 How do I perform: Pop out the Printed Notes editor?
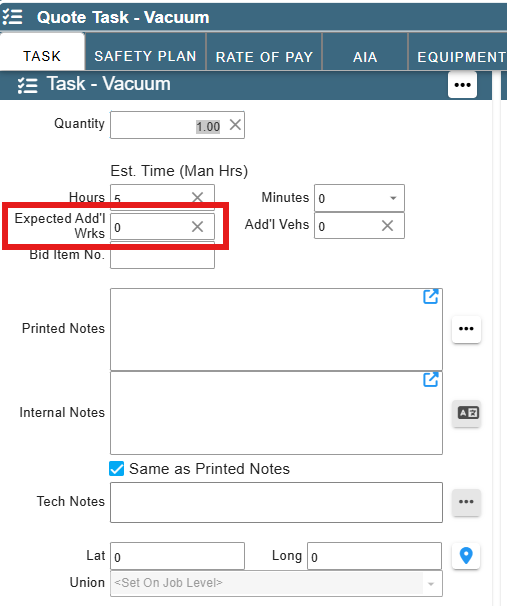(430, 297)
